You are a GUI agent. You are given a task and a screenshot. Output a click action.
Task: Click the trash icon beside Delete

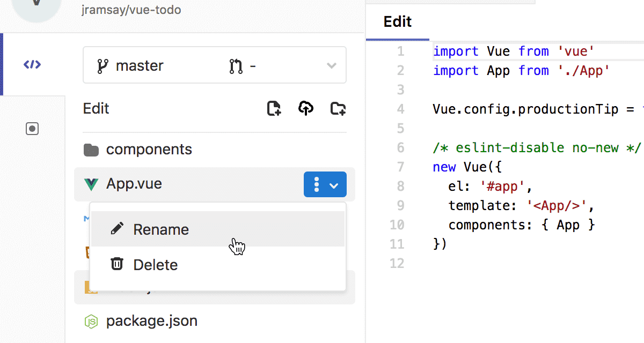click(x=116, y=264)
